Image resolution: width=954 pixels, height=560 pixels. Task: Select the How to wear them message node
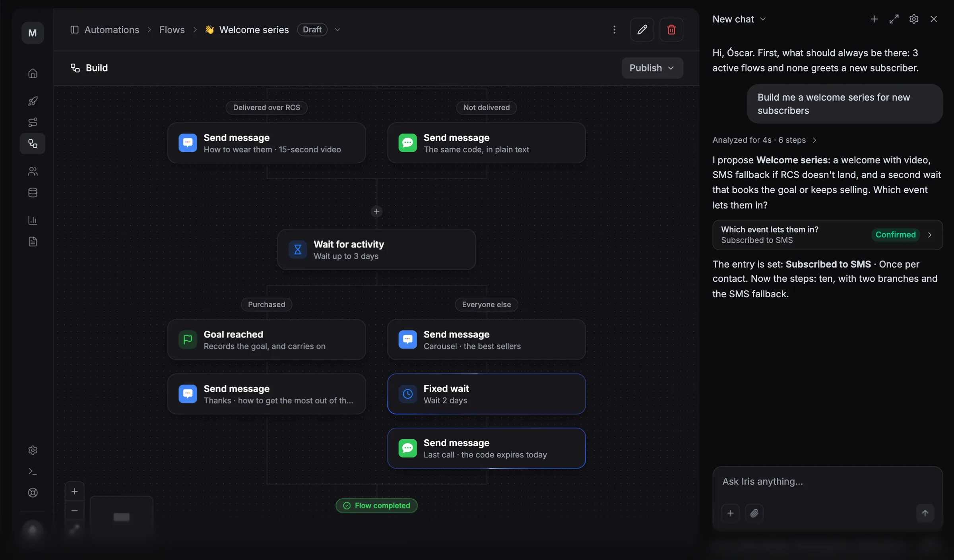[266, 143]
